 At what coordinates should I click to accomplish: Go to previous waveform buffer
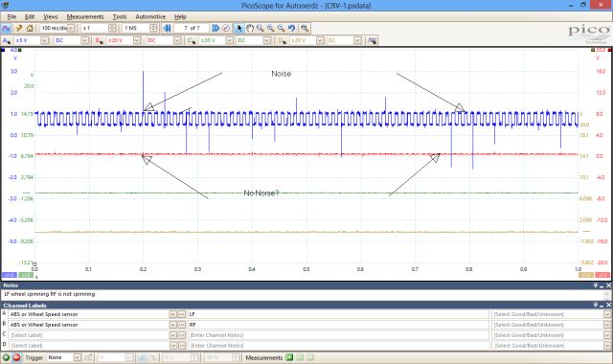[167, 28]
